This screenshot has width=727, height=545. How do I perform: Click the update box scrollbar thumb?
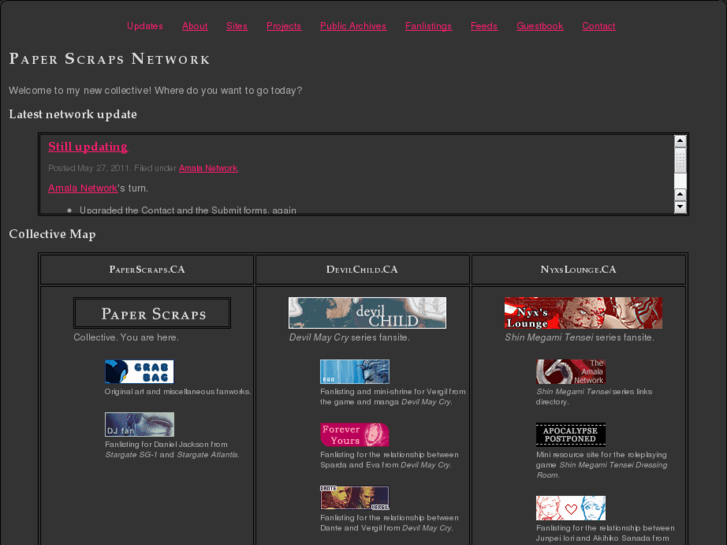(680, 160)
